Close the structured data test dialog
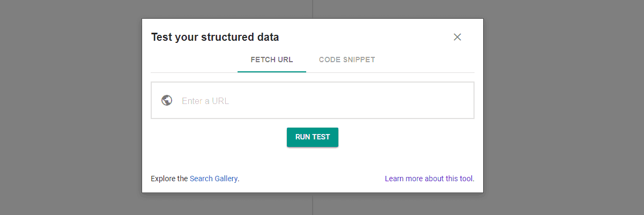 457,37
